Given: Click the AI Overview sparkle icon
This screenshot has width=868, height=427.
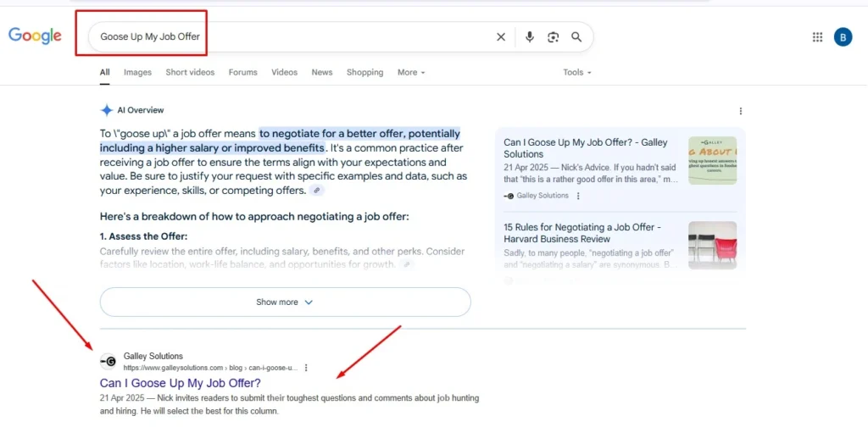Looking at the screenshot, I should [x=106, y=110].
